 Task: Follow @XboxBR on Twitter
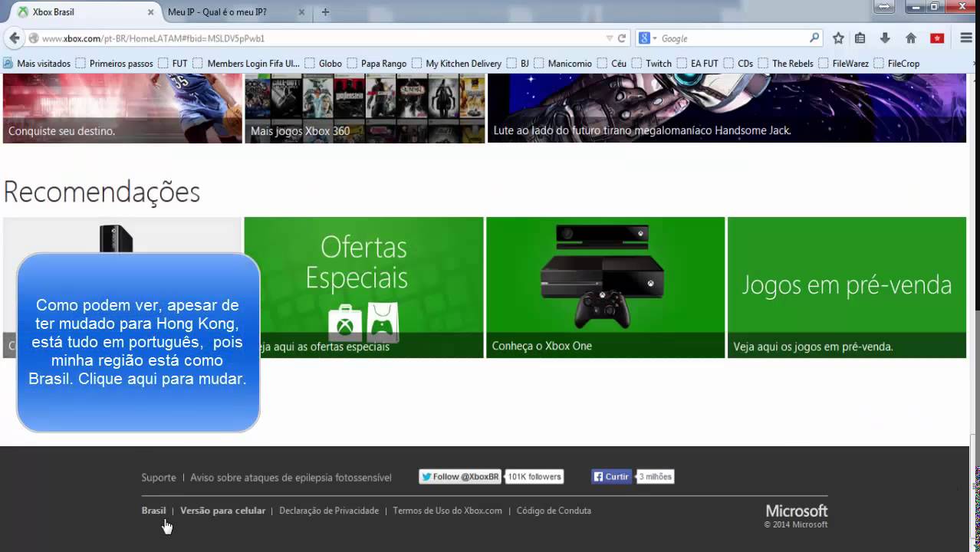tap(460, 477)
